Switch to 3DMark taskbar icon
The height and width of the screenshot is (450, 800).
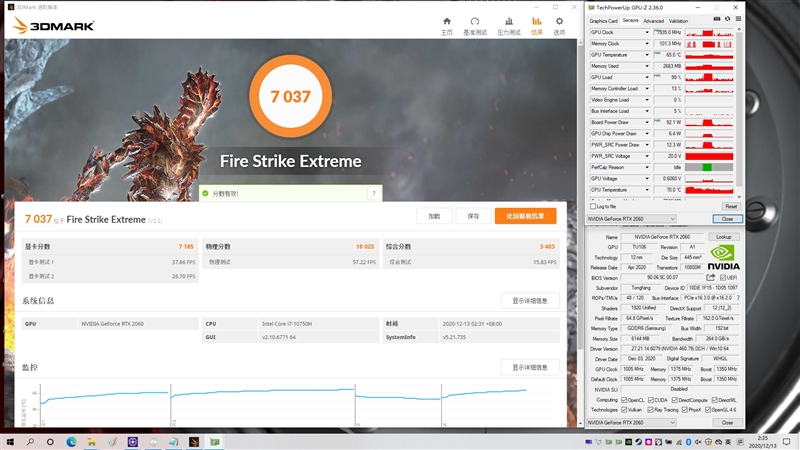click(x=194, y=442)
